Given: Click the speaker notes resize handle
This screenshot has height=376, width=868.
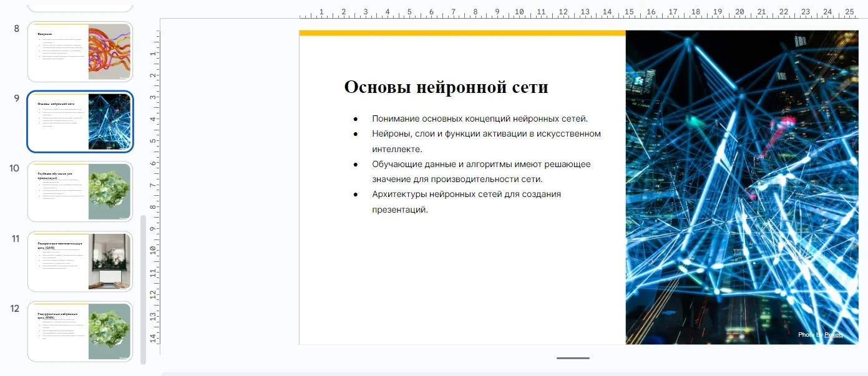Looking at the screenshot, I should (x=572, y=359).
